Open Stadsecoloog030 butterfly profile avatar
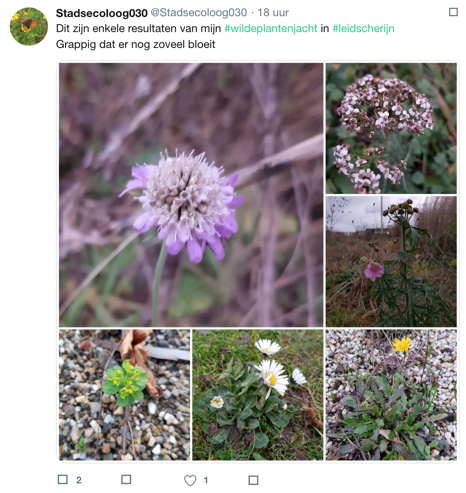Screen dimensions: 466x493 [29, 26]
